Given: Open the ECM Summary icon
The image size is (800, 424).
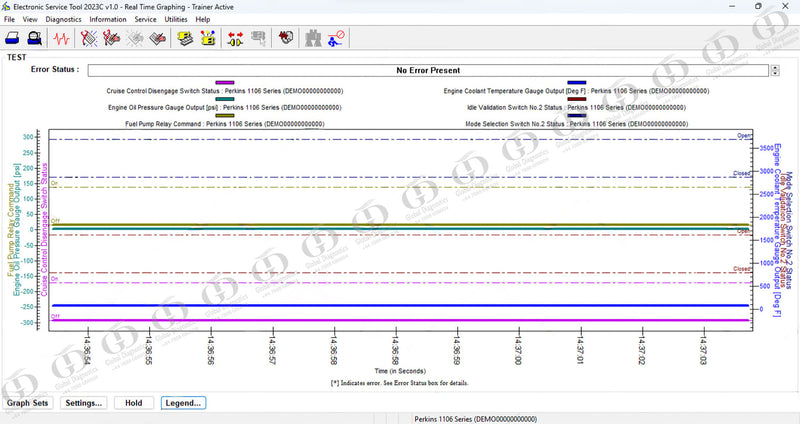Looking at the screenshot, I should click(185, 38).
